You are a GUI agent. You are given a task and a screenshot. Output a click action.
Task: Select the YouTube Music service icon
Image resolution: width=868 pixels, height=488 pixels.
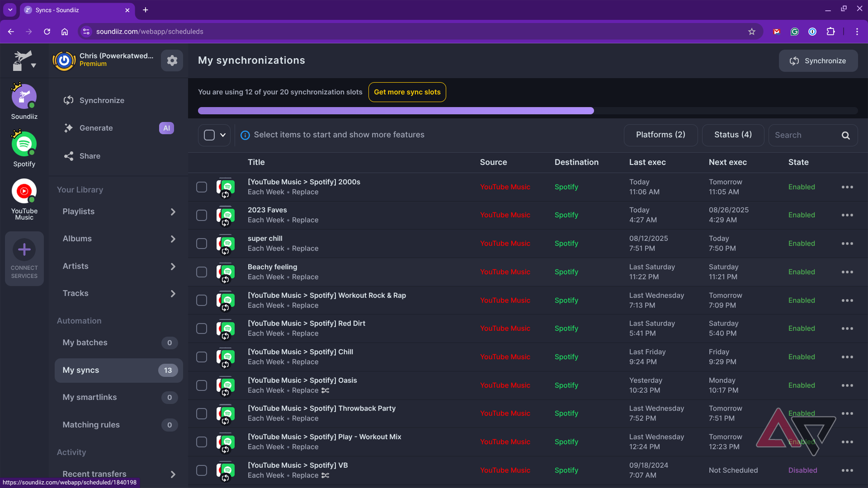(24, 191)
